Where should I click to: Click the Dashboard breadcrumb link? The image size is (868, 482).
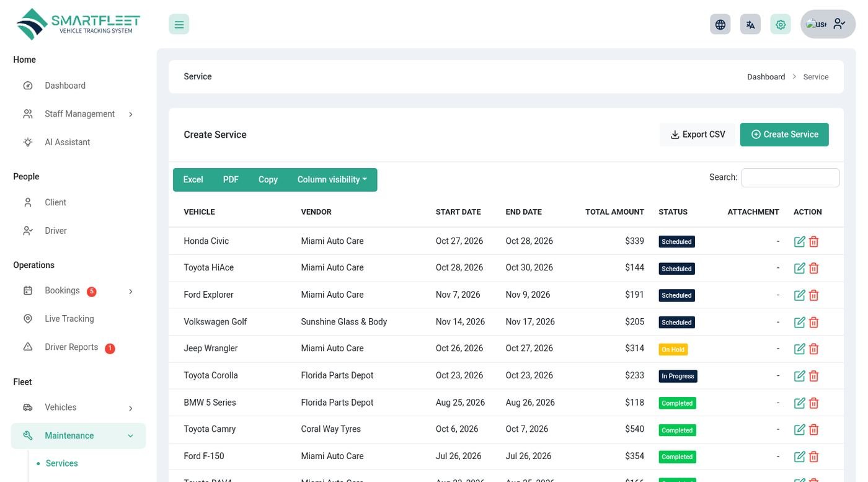(x=766, y=77)
